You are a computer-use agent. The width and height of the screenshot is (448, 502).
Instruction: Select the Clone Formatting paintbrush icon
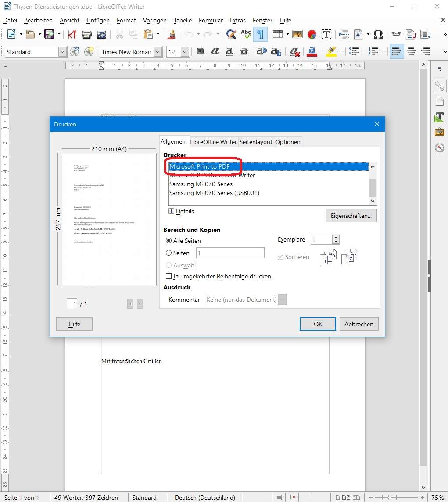171,34
